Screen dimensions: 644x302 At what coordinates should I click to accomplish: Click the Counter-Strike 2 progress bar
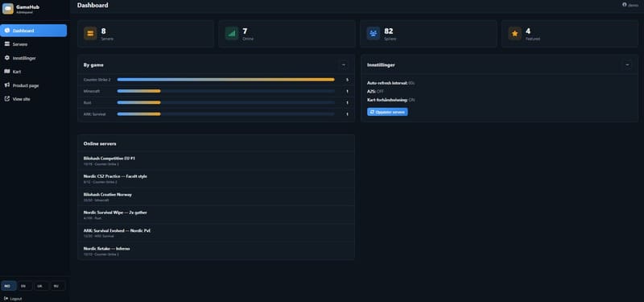point(226,80)
